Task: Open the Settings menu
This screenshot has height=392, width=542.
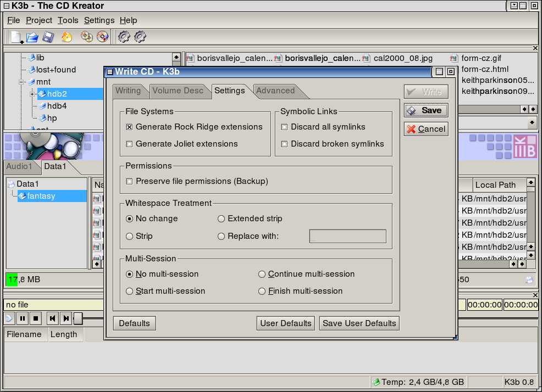Action: pyautogui.click(x=99, y=20)
